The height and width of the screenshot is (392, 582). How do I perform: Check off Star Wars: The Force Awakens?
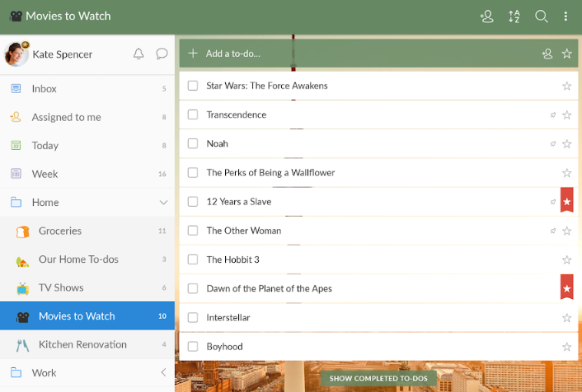193,86
